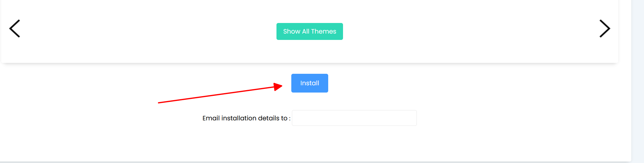The width and height of the screenshot is (644, 163).
Task: Show the previous theme slide
Action: coord(15,28)
